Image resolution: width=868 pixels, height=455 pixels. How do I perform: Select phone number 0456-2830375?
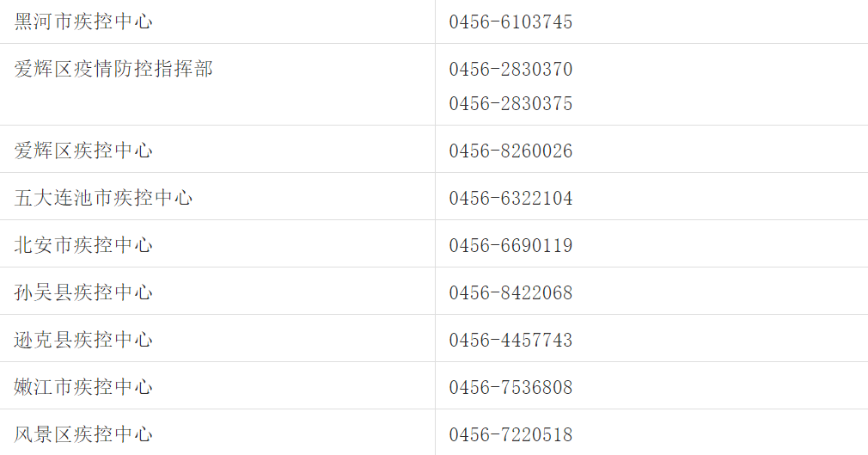(510, 104)
